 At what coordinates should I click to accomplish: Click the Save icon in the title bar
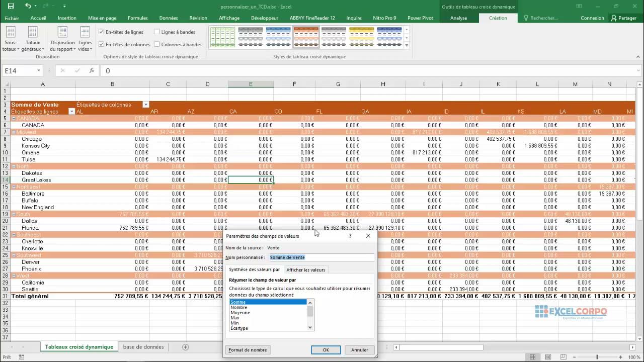(11, 6)
